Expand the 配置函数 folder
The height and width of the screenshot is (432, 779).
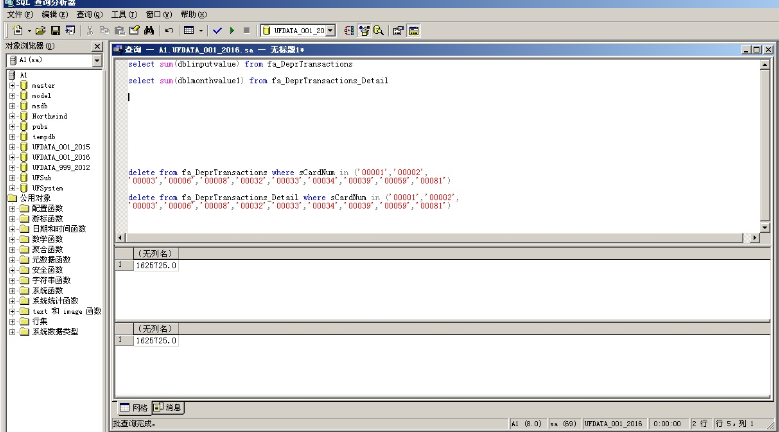[x=12, y=209]
